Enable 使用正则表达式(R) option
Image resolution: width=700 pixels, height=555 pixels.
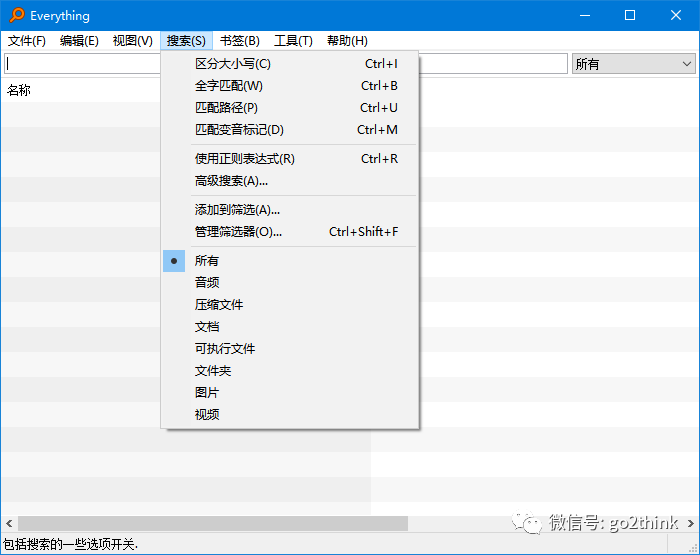(290, 159)
